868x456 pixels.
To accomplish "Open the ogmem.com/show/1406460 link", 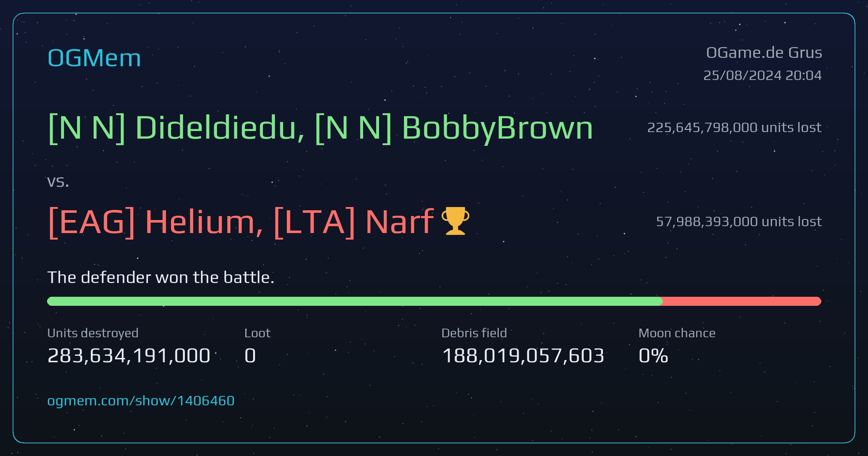I will coord(141,401).
